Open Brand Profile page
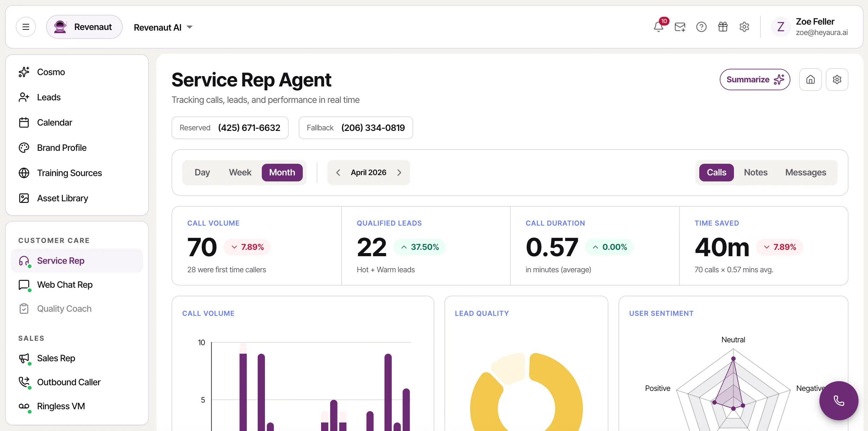Viewport: 868px width, 431px height. 77,148
